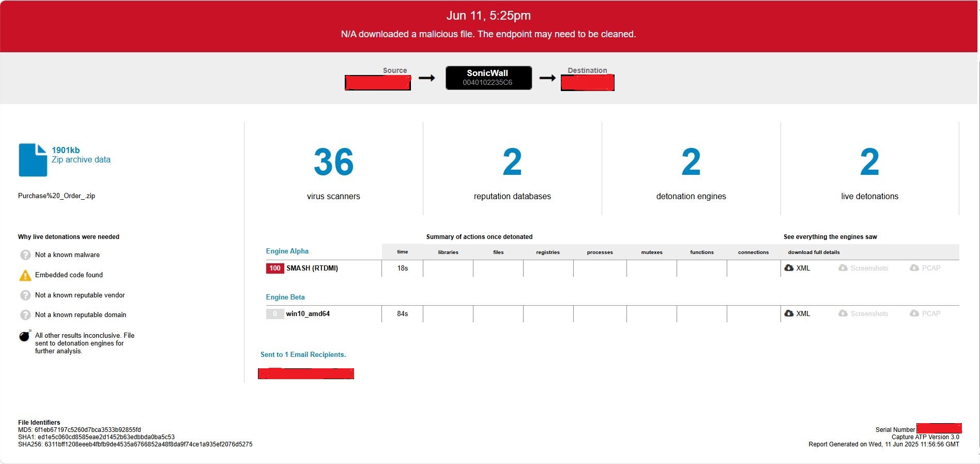This screenshot has width=980, height=464.
Task: Click the Capture ATP Version 3.0 text
Action: tap(925, 437)
